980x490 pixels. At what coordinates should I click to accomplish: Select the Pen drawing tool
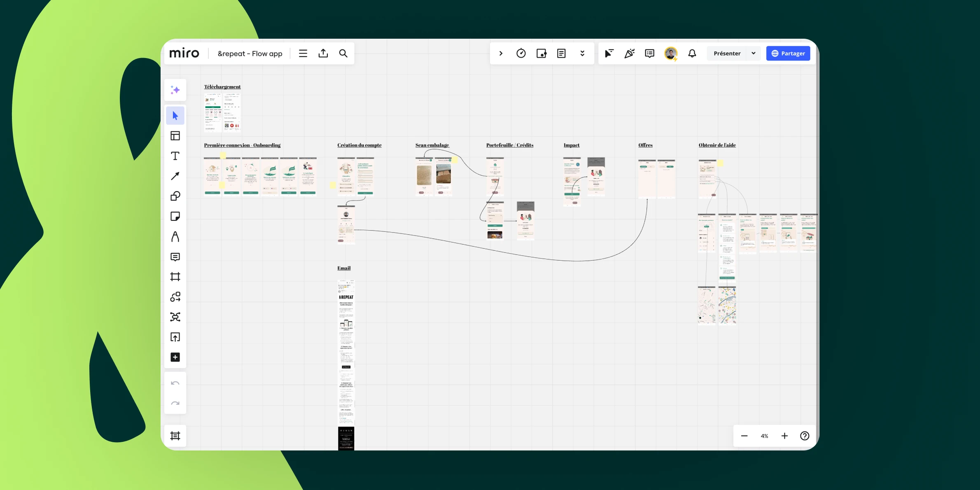click(175, 237)
